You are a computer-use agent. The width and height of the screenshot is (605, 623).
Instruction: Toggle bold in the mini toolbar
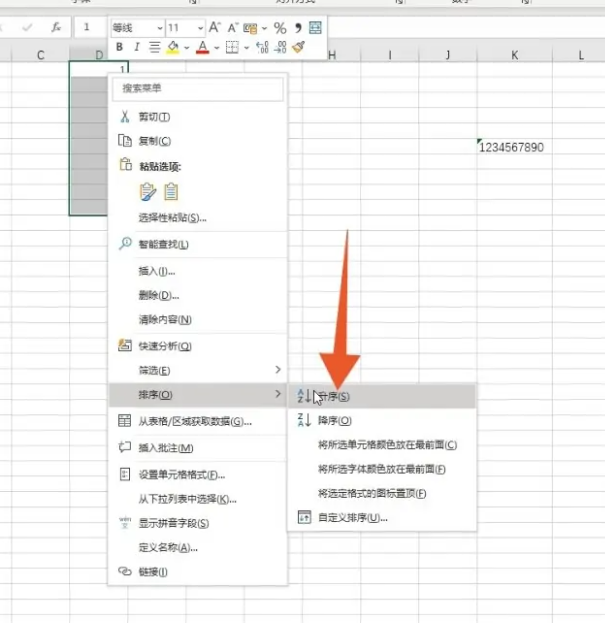click(120, 47)
